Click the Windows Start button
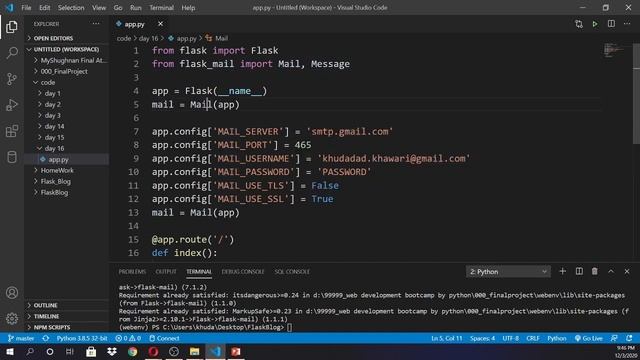 9,351
